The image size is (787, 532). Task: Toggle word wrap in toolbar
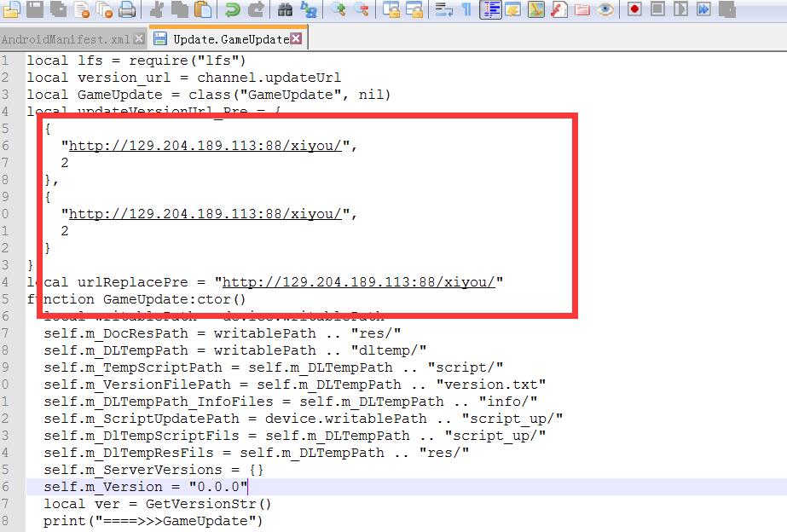point(443,9)
